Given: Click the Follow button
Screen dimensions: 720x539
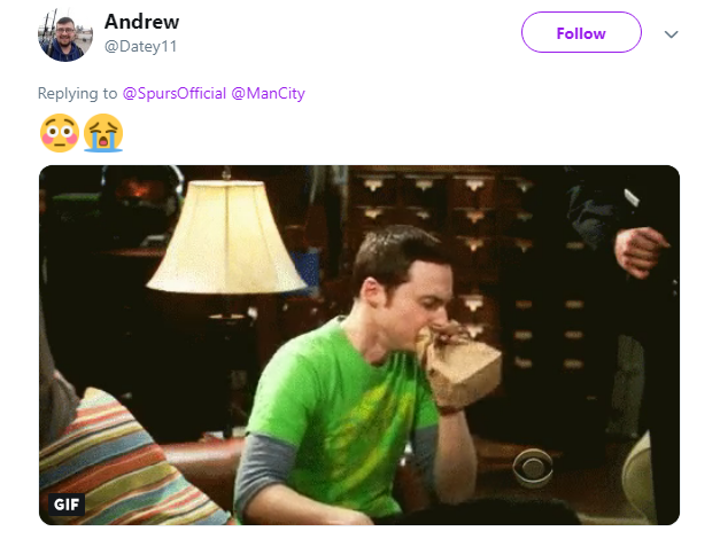Looking at the screenshot, I should (581, 33).
